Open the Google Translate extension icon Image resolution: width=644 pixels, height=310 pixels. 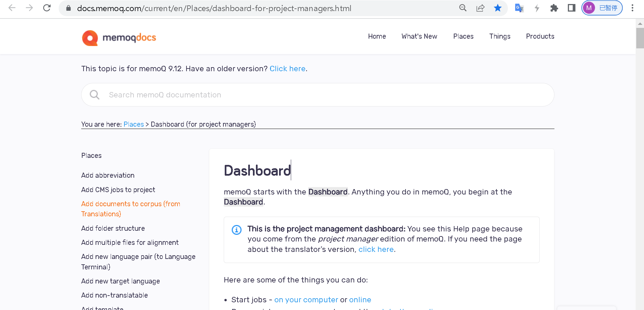tap(519, 8)
